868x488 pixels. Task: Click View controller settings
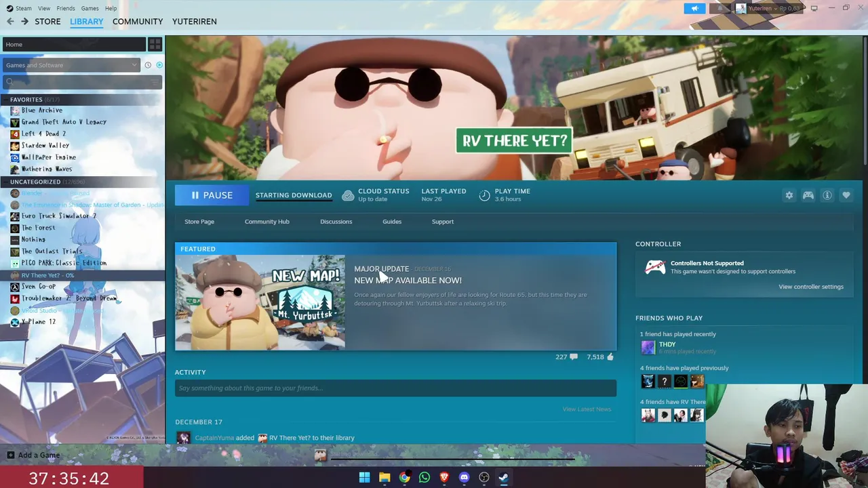(x=811, y=287)
